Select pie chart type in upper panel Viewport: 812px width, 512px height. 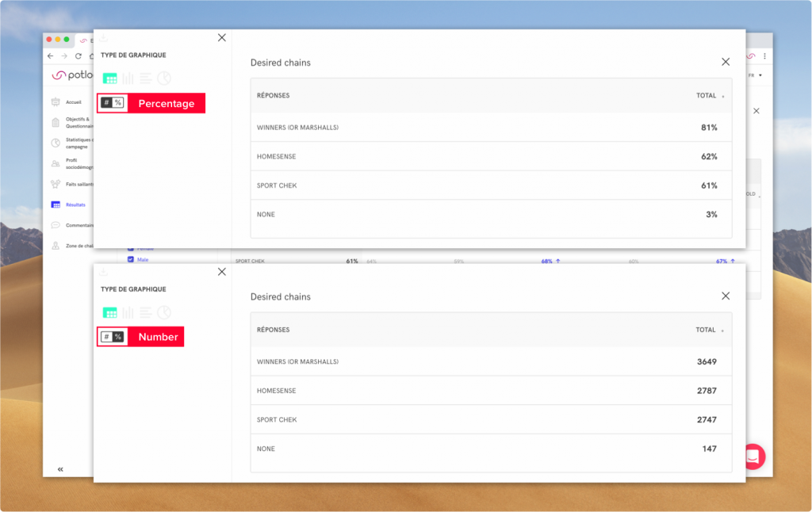tap(164, 78)
